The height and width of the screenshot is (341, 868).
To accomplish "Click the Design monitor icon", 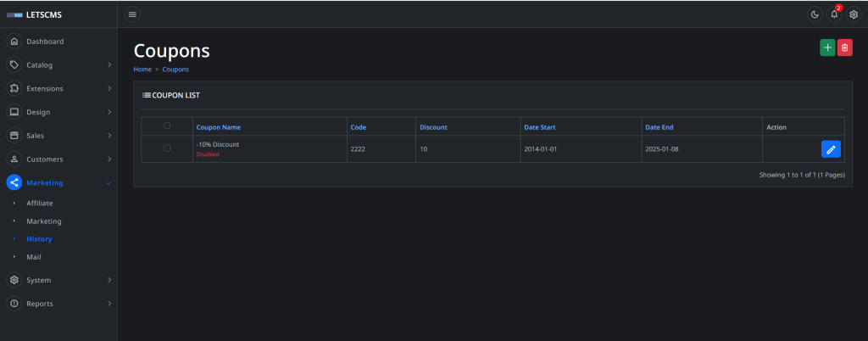I will tap(14, 112).
